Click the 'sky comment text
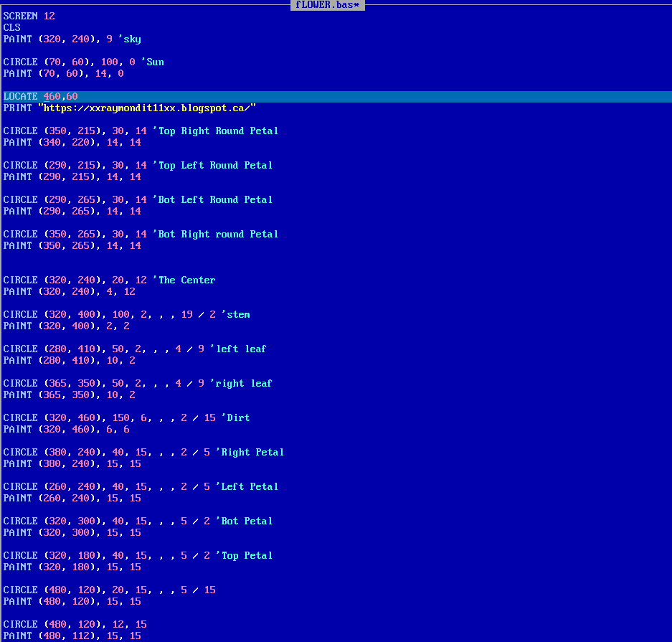The image size is (672, 642). click(129, 39)
